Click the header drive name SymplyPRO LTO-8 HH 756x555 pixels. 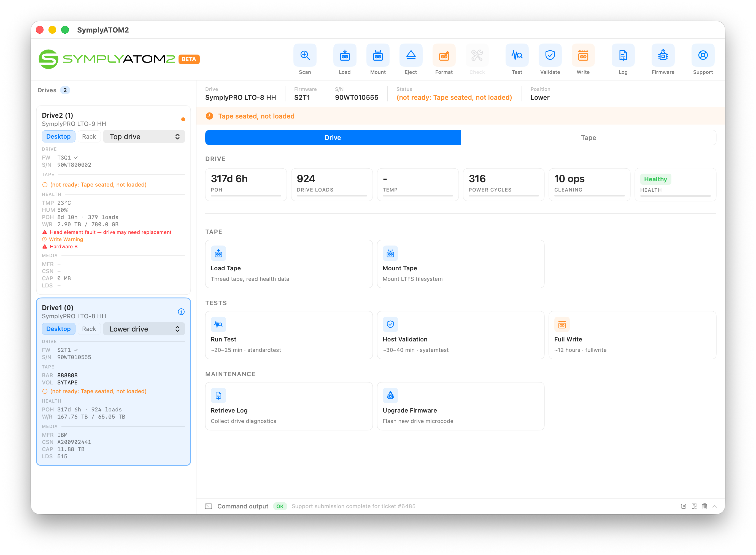tap(241, 98)
